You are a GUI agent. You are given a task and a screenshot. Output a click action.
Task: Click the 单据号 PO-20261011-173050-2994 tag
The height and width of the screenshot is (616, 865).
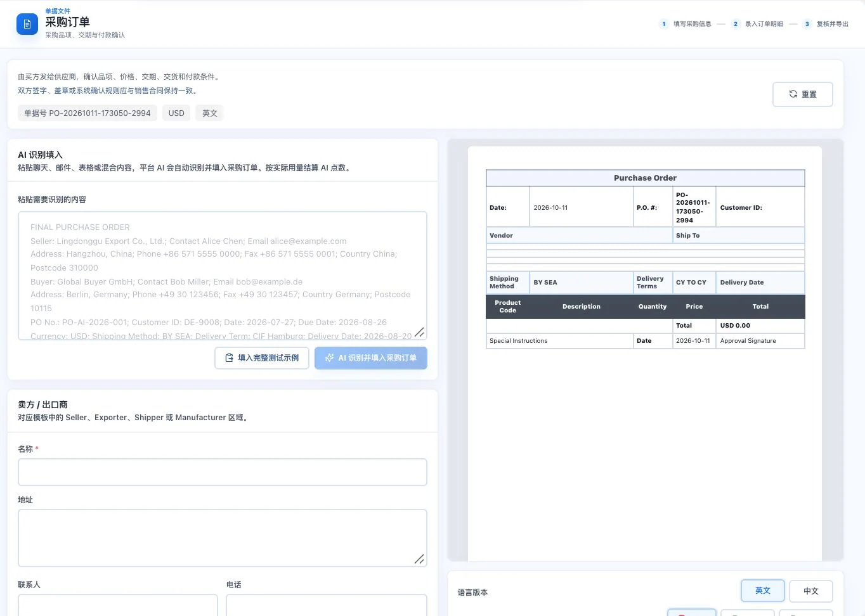88,113
